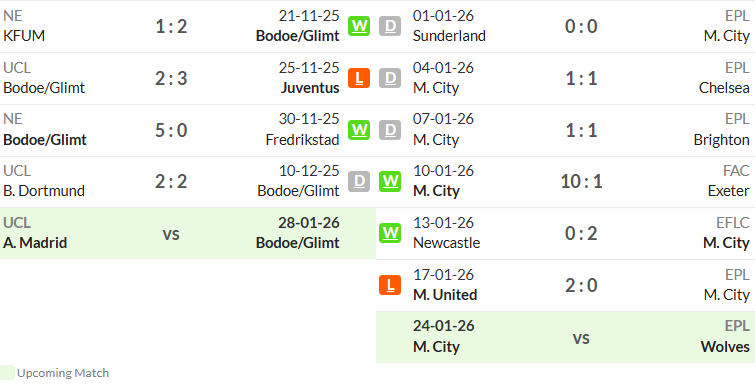Click the Wolves team name
Screen dimensions: 756x387
click(725, 347)
